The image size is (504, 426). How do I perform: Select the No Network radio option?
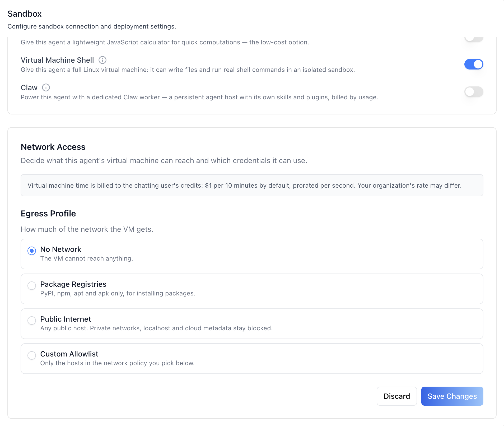pyautogui.click(x=32, y=251)
